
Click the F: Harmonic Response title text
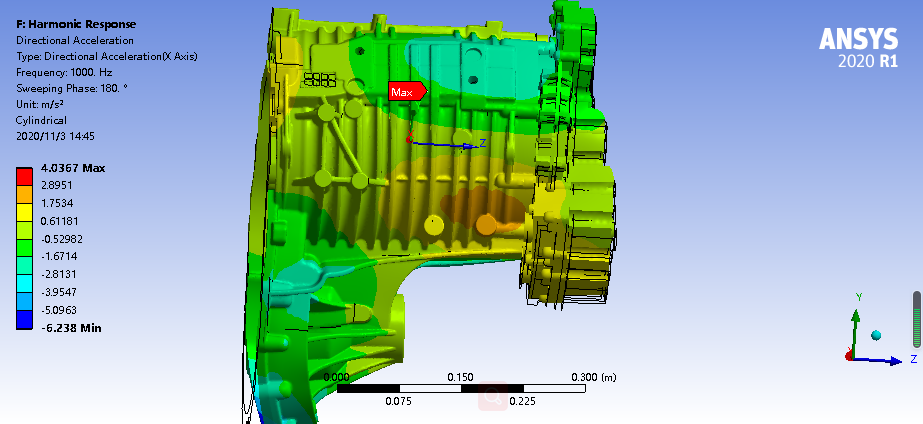click(76, 24)
